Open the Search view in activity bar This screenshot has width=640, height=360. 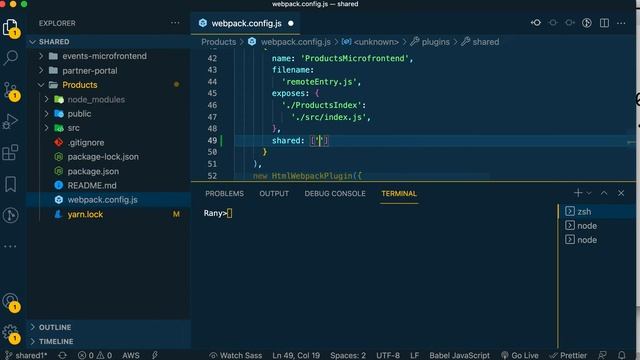click(11, 58)
